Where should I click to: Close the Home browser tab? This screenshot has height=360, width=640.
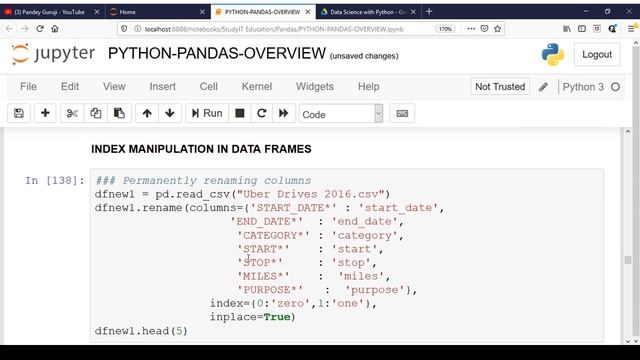coord(202,12)
